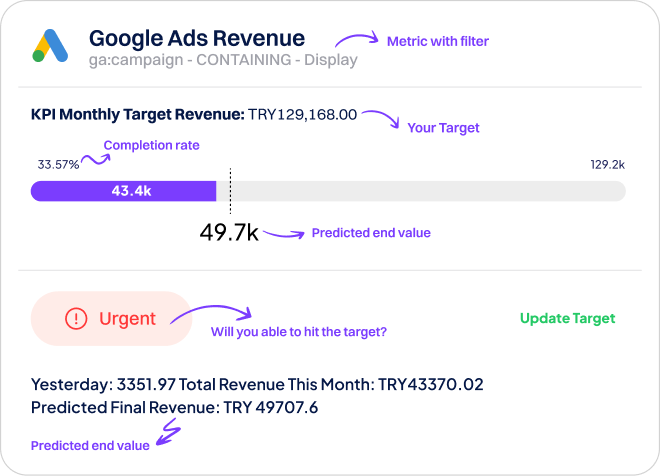
Task: Click the Google Ads Revenue title
Action: click(197, 38)
